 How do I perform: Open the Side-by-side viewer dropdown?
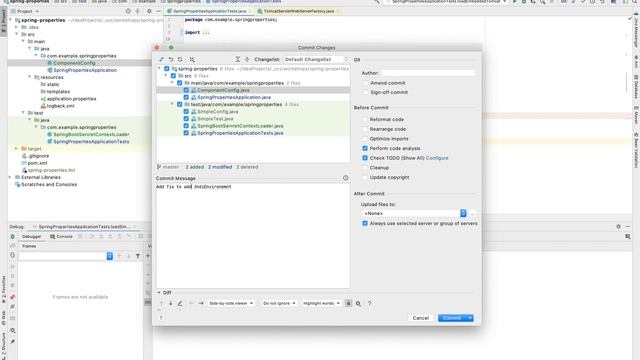coord(231,303)
